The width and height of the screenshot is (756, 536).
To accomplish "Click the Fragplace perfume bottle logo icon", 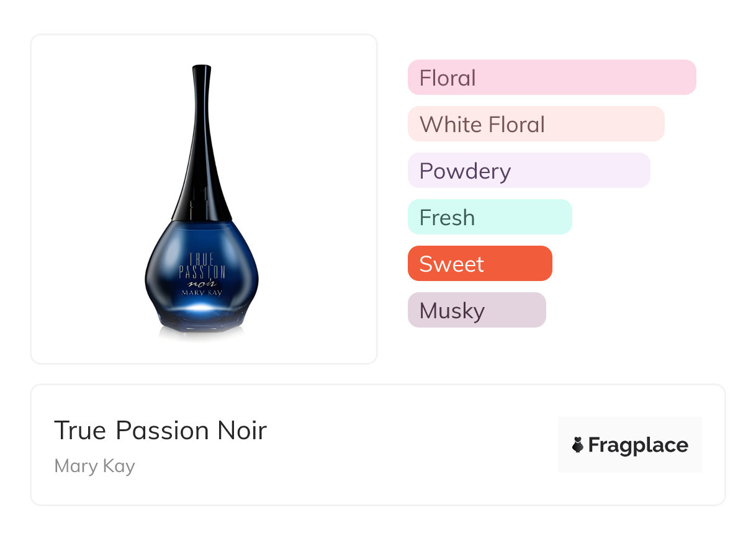I will [578, 445].
